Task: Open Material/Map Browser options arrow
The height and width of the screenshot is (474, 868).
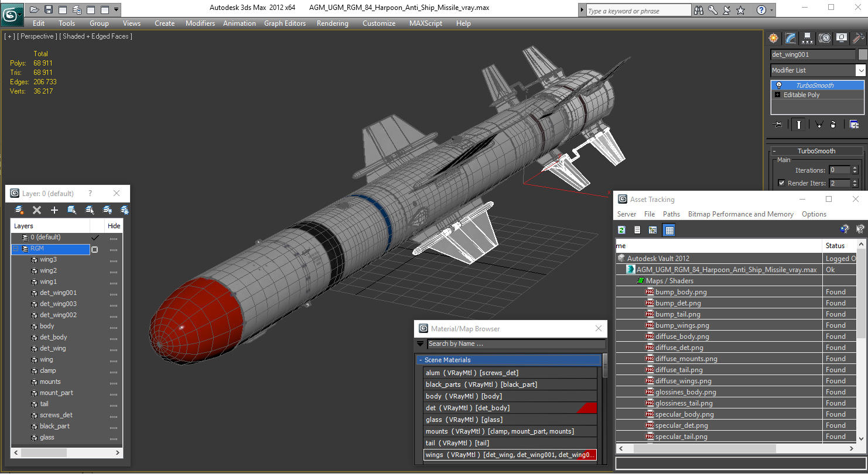Action: 420,344
